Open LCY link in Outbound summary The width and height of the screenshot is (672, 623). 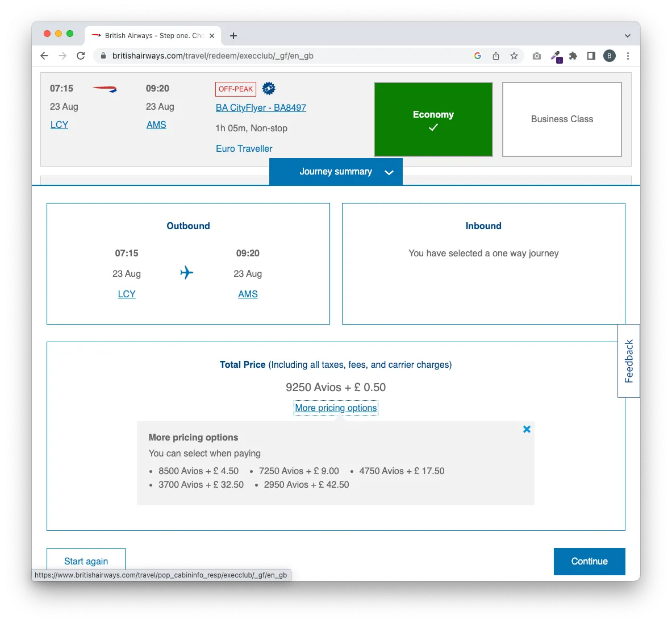(x=127, y=294)
